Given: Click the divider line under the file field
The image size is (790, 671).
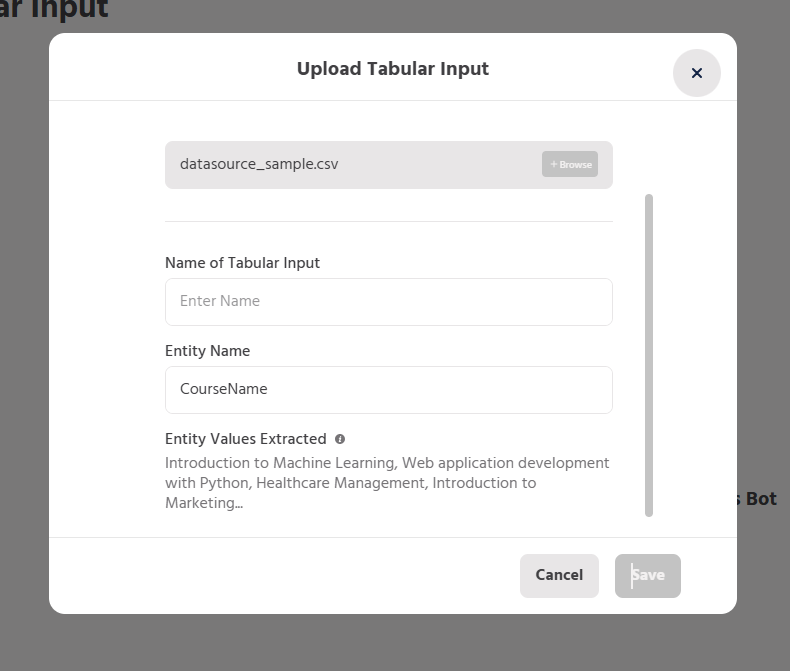Looking at the screenshot, I should pyautogui.click(x=388, y=221).
